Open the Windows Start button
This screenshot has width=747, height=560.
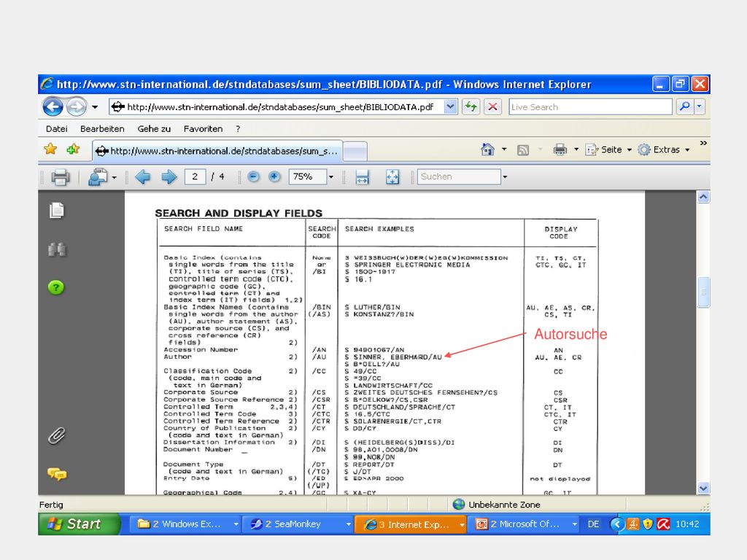pos(79,524)
